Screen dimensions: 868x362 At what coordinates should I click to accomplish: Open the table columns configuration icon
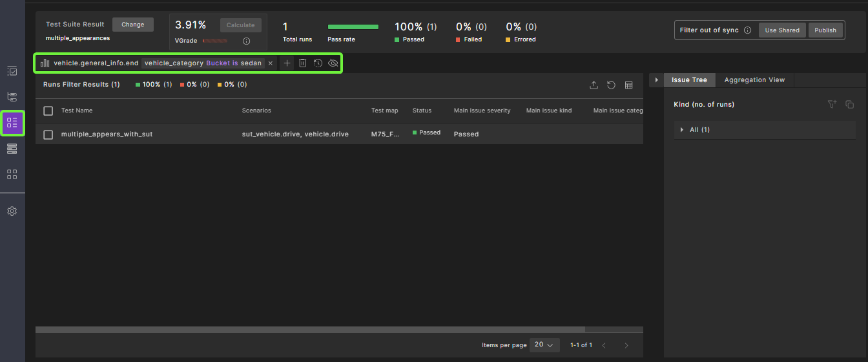(x=629, y=85)
